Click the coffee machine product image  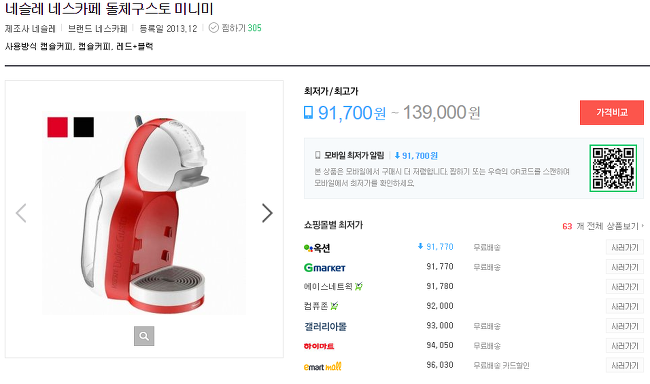144,213
